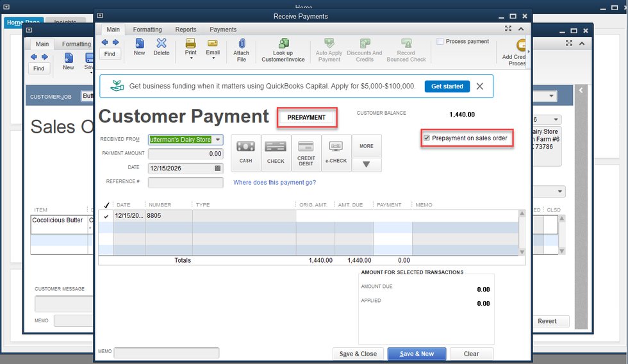The width and height of the screenshot is (628, 364).
Task: Click the Reference # input field
Action: tap(185, 183)
